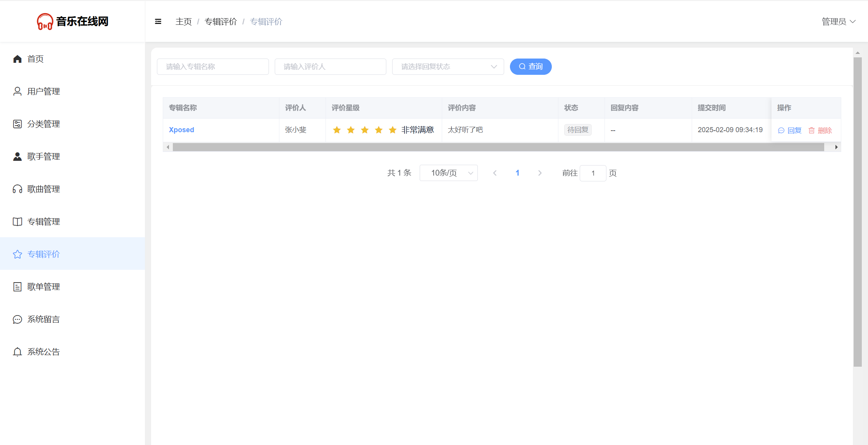
Task: Open 歌单管理 in the sidebar
Action: 43,287
